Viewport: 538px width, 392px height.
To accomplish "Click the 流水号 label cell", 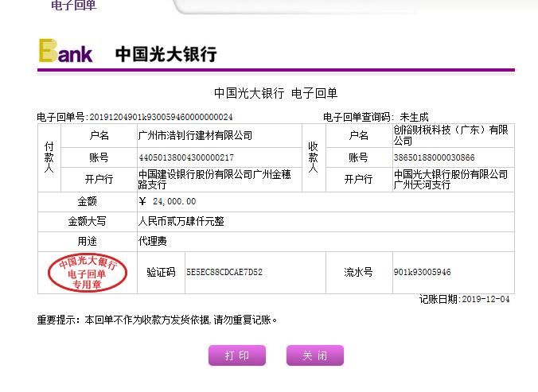I will tap(359, 273).
